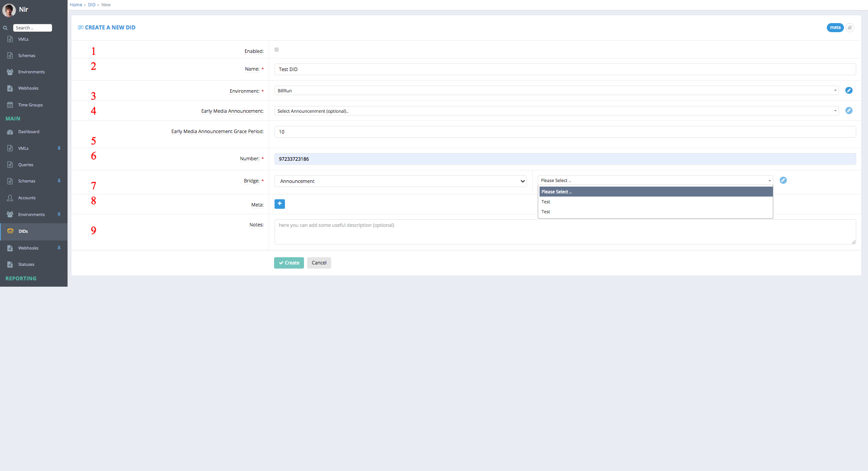Toggle the pin on the Environments sidebar entry
Image resolution: width=868 pixels, height=471 pixels.
coord(59,214)
